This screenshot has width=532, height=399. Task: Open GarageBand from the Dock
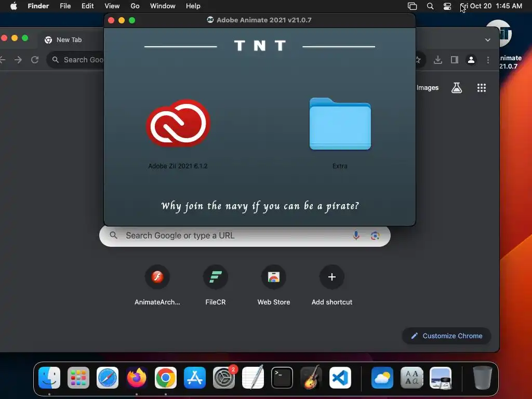click(311, 378)
